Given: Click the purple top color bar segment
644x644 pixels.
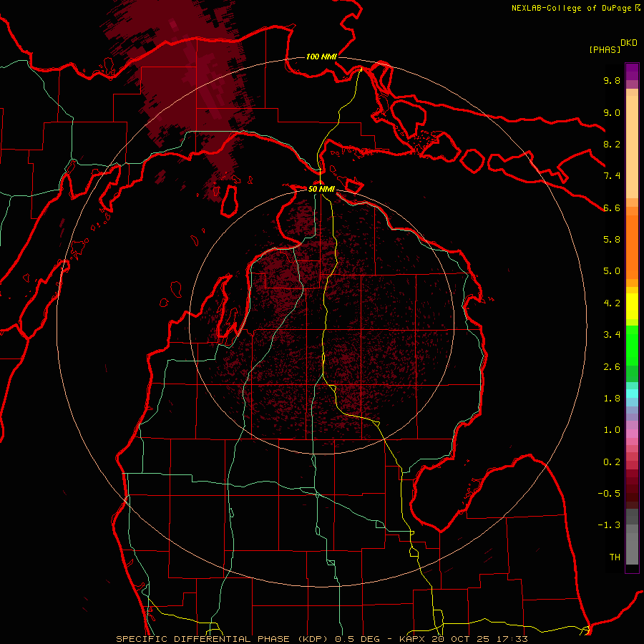Looking at the screenshot, I should (x=632, y=72).
